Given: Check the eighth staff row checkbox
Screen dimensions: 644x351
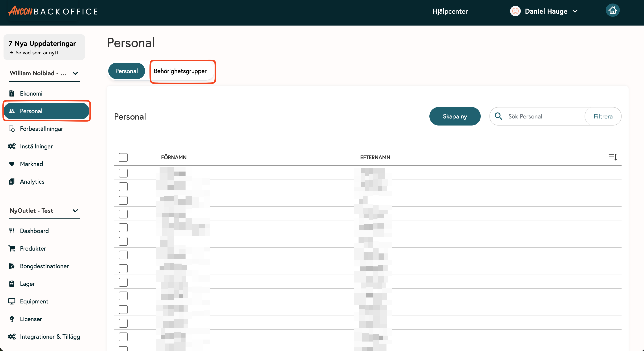Looking at the screenshot, I should tap(123, 268).
